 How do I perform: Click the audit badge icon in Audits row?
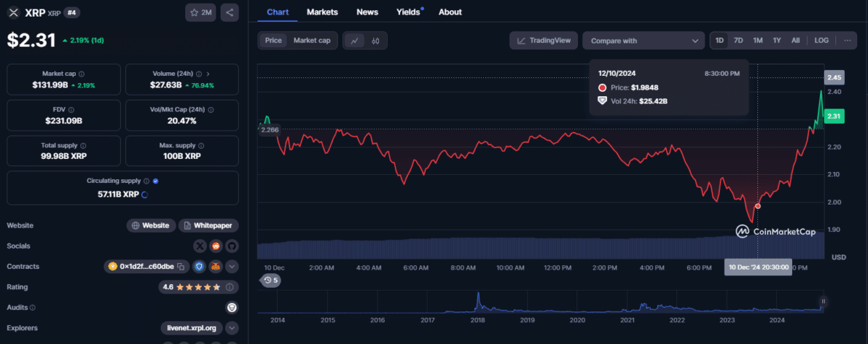point(231,307)
